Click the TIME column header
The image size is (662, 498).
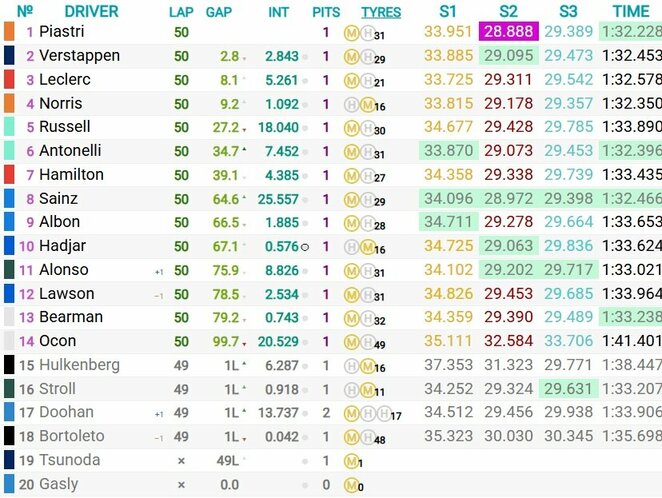631,11
